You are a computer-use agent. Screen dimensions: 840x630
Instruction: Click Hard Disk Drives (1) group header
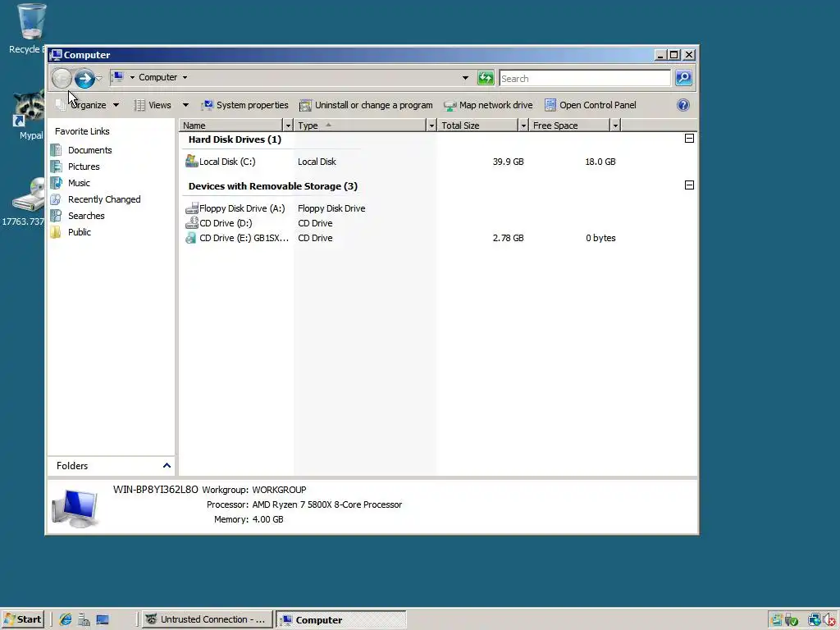tap(235, 139)
